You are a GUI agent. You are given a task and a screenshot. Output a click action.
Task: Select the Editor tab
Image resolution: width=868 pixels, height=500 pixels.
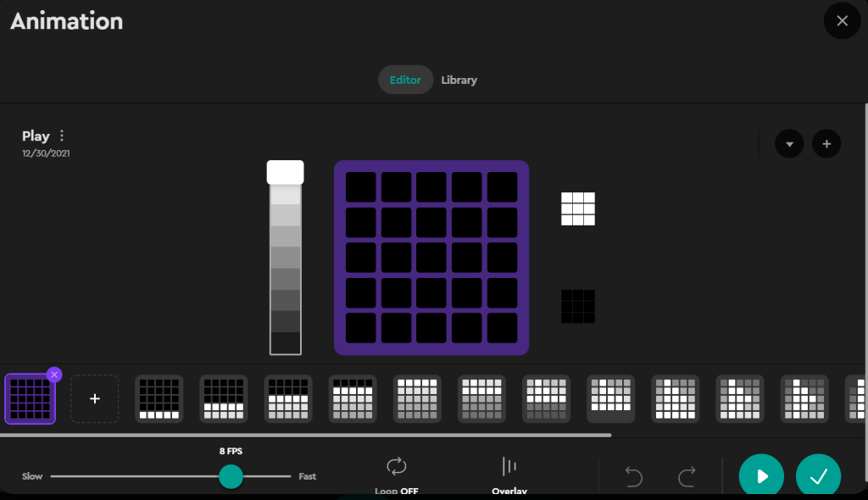[405, 80]
